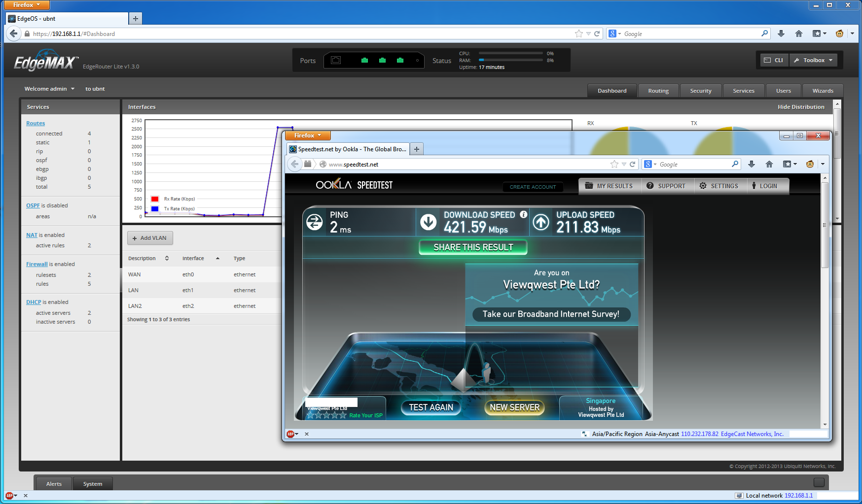
Task: Open downloads arrow in the outer Firefox toolbar
Action: pos(781,34)
